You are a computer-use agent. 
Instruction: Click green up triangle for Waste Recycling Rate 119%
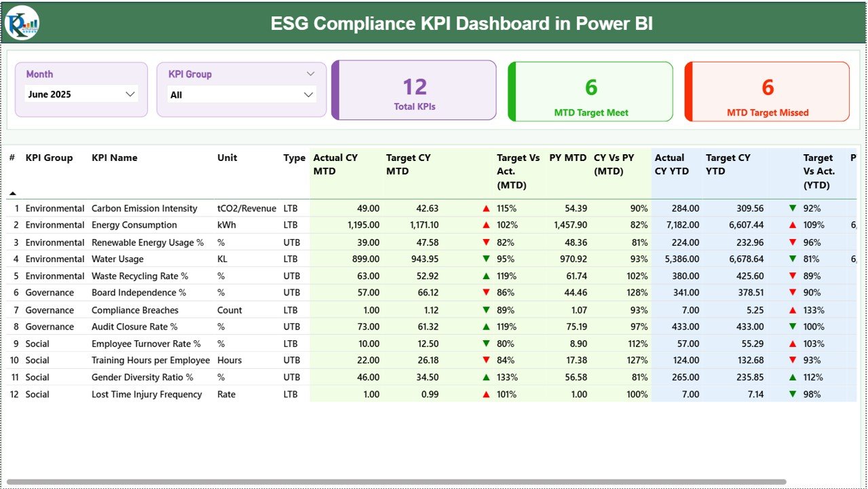(485, 276)
